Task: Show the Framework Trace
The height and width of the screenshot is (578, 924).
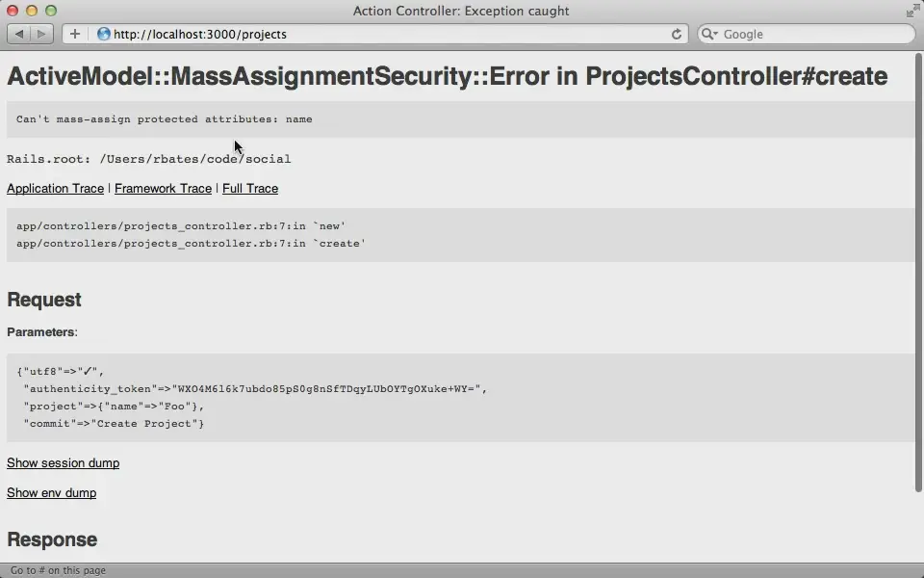Action: [163, 188]
